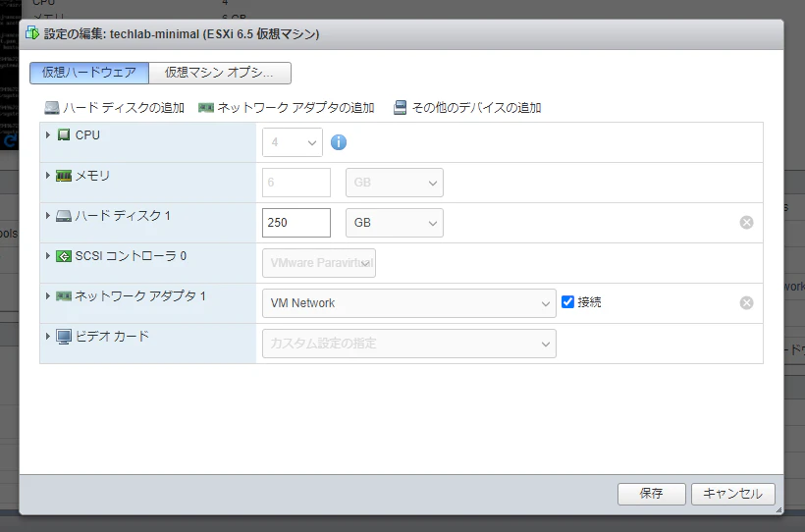Click the SCSI controller icon
The width and height of the screenshot is (805, 532).
pos(64,256)
